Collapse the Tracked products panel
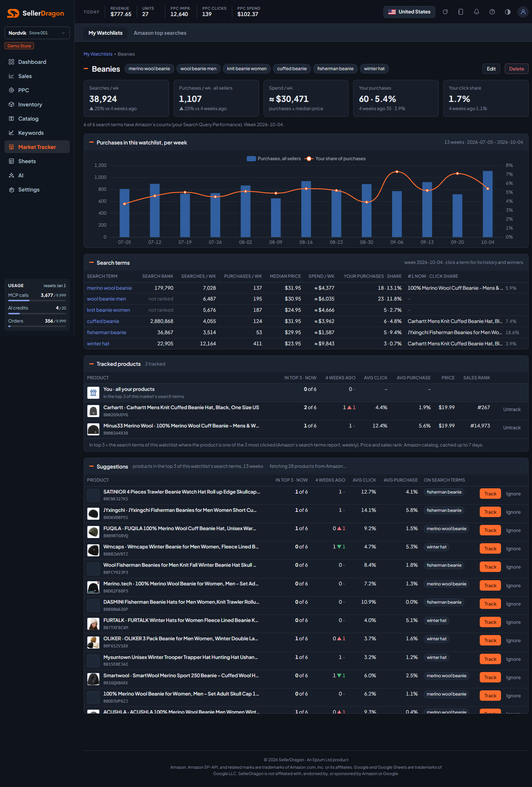 coord(91,364)
